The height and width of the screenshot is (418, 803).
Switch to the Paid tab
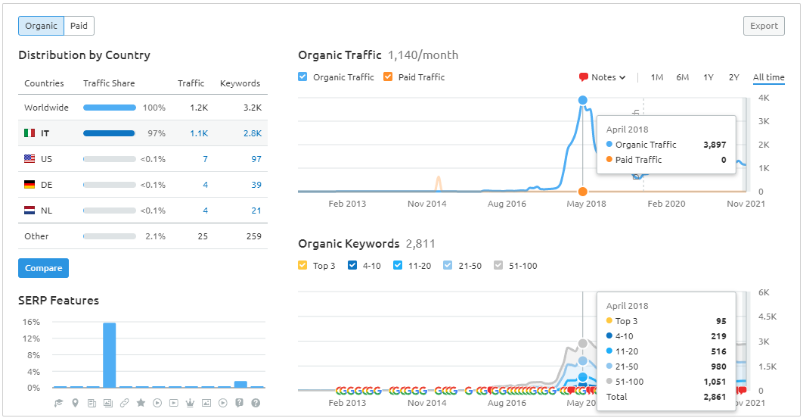[79, 26]
